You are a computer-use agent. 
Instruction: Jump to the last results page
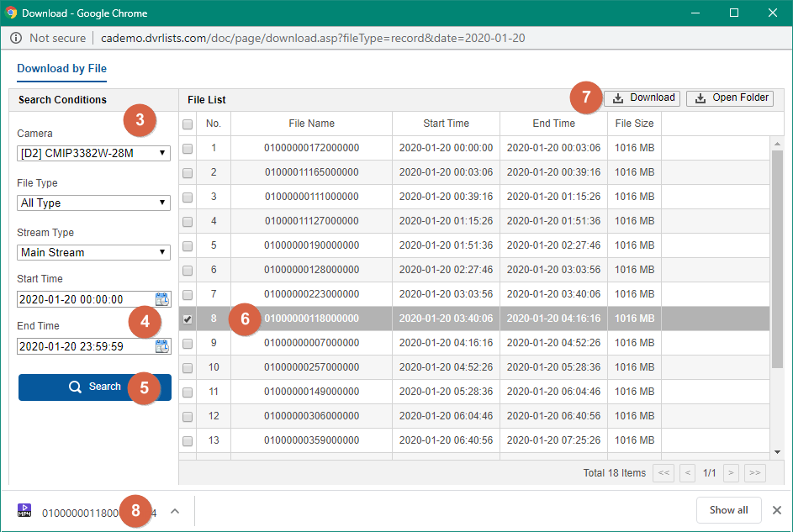tap(754, 473)
